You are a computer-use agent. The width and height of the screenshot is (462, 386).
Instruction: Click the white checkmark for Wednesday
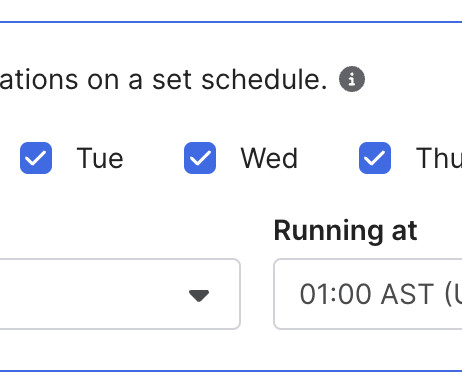pos(200,158)
